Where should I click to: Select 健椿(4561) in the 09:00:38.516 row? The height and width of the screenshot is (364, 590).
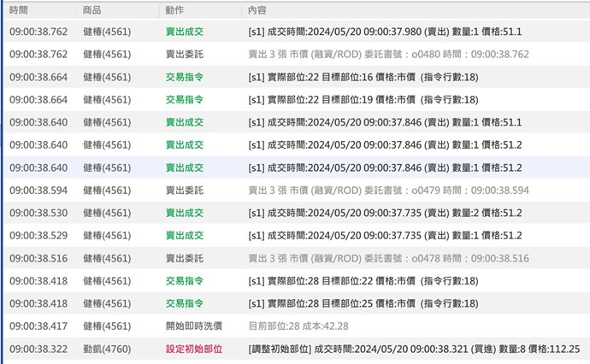pos(107,258)
